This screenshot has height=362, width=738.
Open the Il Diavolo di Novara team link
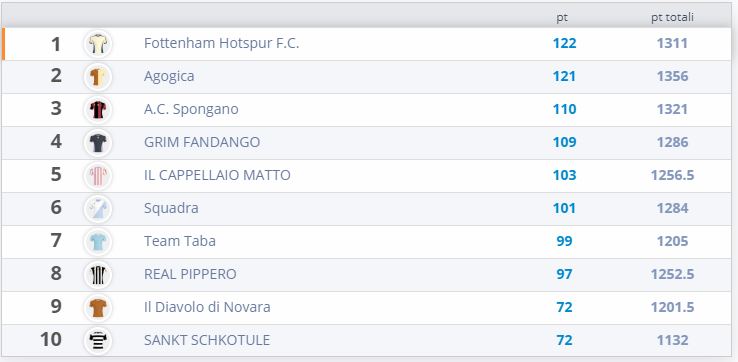click(207, 307)
